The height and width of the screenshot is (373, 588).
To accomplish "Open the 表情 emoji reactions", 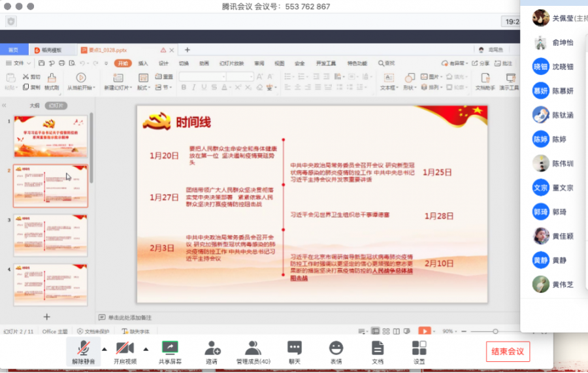I will pyautogui.click(x=336, y=351).
